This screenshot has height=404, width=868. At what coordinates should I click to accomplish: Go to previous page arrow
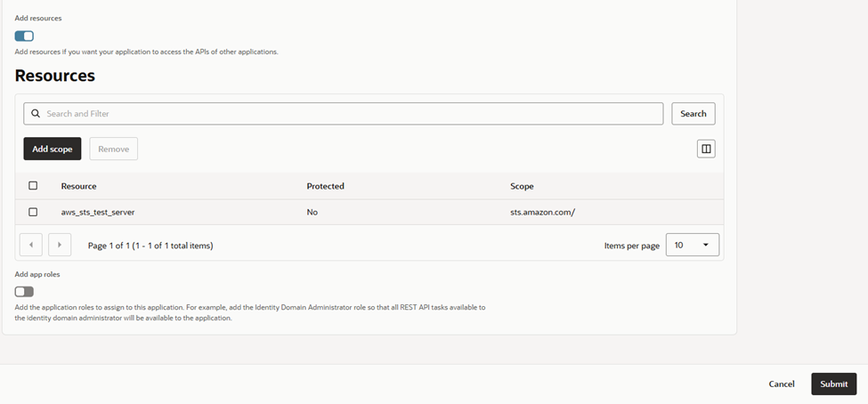click(31, 245)
